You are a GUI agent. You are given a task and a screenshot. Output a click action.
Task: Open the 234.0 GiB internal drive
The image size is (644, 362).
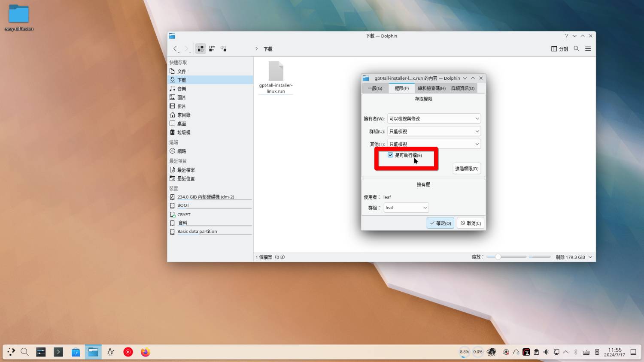210,197
